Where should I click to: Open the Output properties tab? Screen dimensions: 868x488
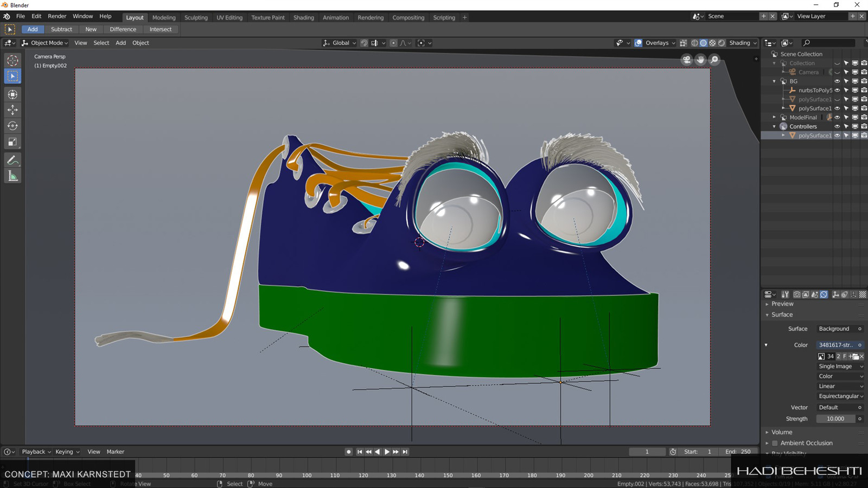pyautogui.click(x=806, y=294)
